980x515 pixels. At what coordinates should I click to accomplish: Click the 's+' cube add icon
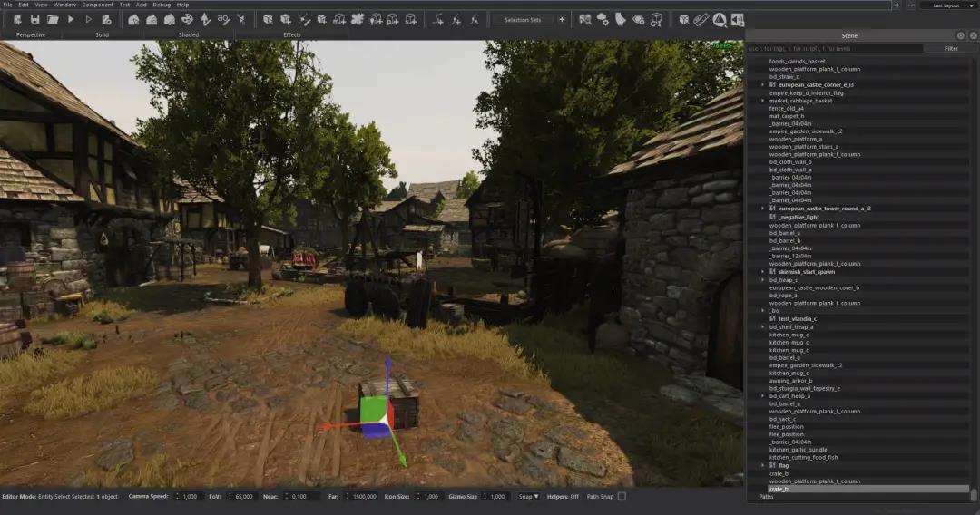coord(411,20)
